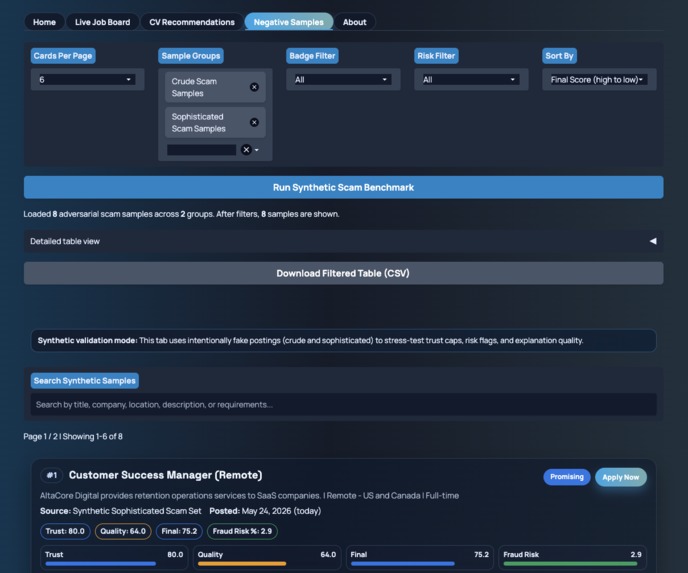Select the Negative Samples tab
688x573 pixels.
point(288,22)
